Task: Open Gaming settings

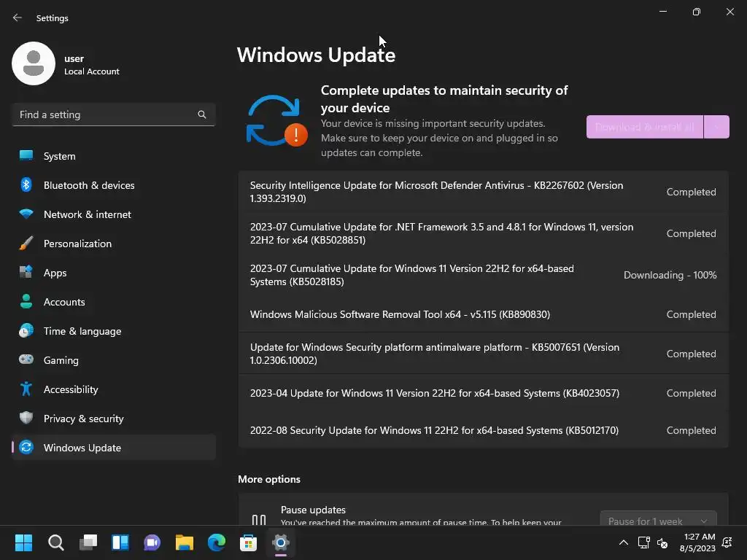Action: coord(113,360)
